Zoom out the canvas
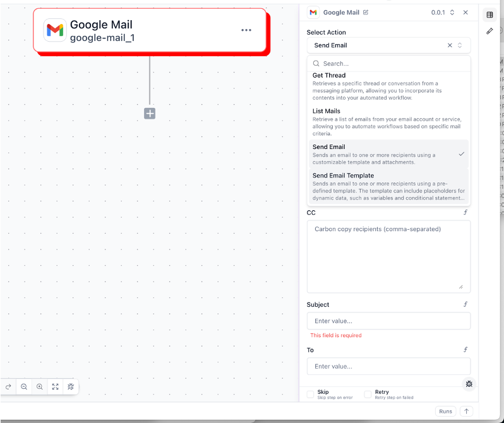Viewport: 504px width, 423px height. (24, 386)
